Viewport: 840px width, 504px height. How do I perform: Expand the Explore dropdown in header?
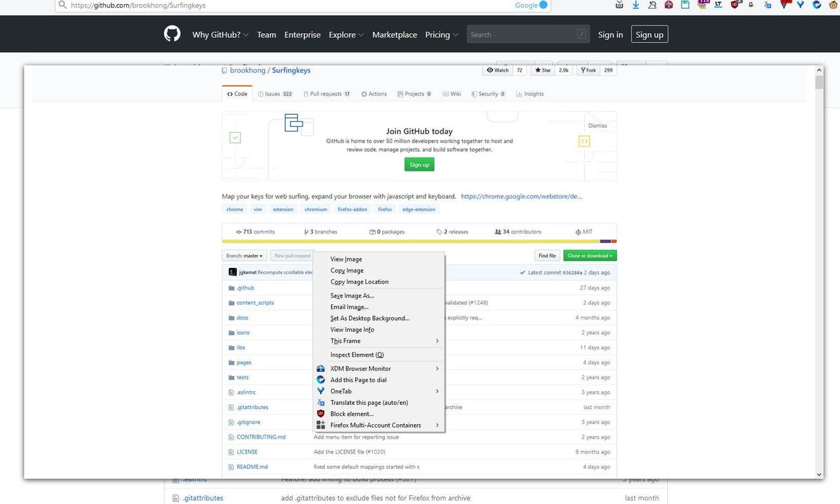[x=346, y=34]
